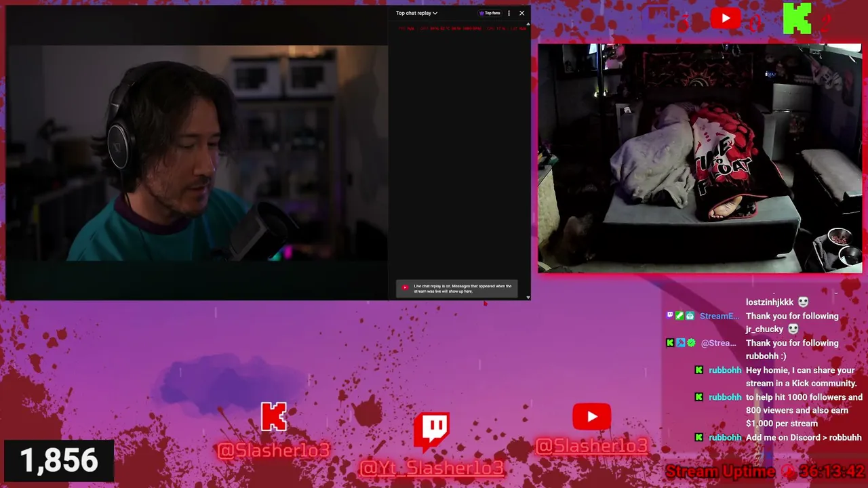Click the Kick badge beside @Strea...
Screen dimensions: 868x488
[x=670, y=343]
